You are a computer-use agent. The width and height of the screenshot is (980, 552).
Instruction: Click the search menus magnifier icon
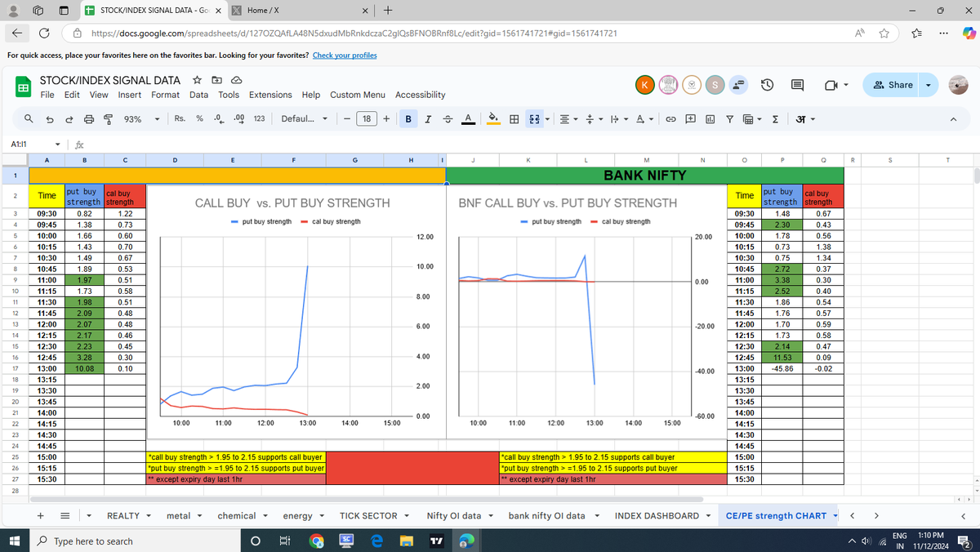[x=29, y=119]
